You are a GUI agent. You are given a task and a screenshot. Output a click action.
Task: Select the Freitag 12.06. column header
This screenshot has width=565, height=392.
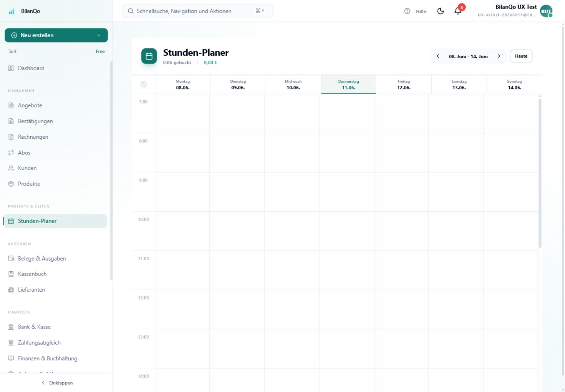[404, 85]
